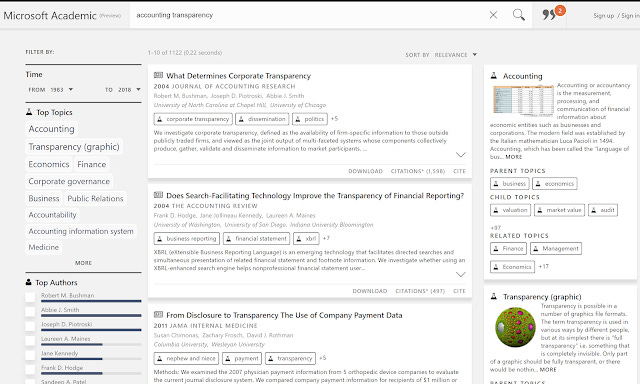
Task: Click paper icon beside Does Search-Facilitating Technology title
Action: [x=158, y=195]
